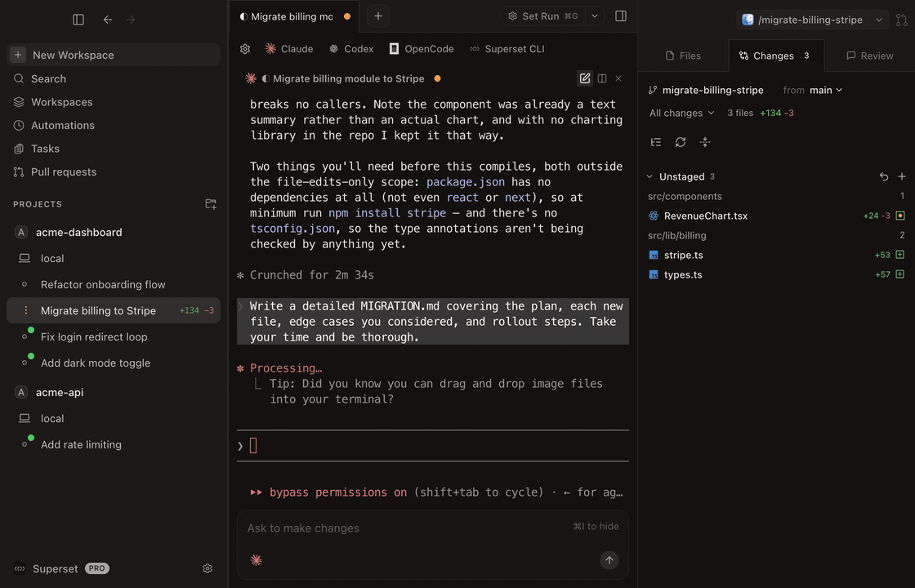
Task: Launch the Superset CLI preset
Action: [507, 49]
